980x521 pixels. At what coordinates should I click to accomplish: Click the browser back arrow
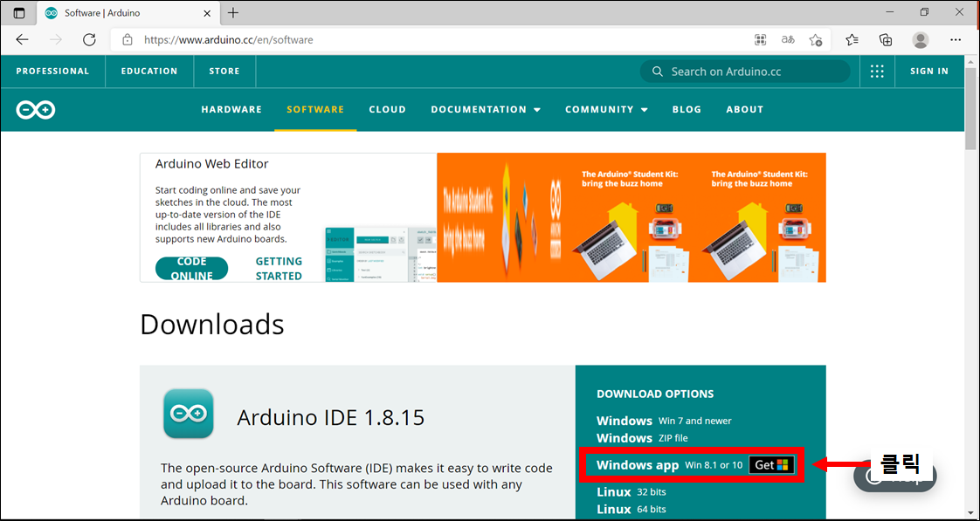[23, 40]
